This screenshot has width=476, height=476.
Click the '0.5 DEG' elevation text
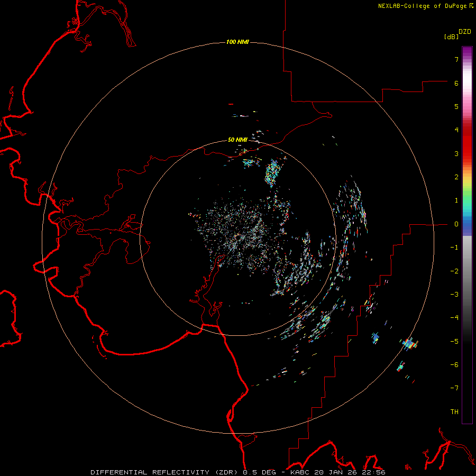coord(260,472)
